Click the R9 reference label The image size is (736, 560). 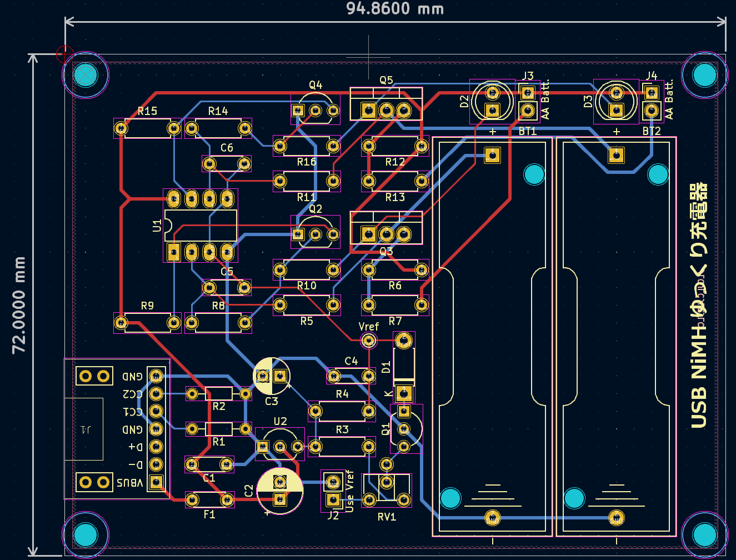(x=147, y=306)
